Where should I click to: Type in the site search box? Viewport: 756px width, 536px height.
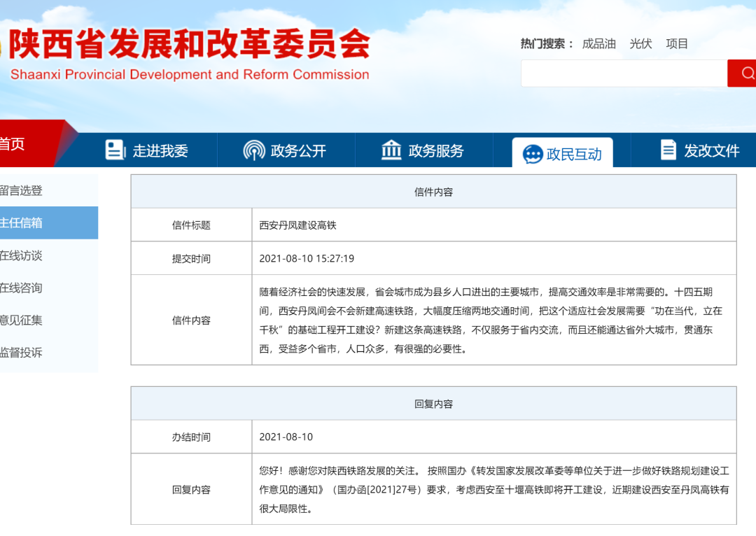tap(623, 73)
